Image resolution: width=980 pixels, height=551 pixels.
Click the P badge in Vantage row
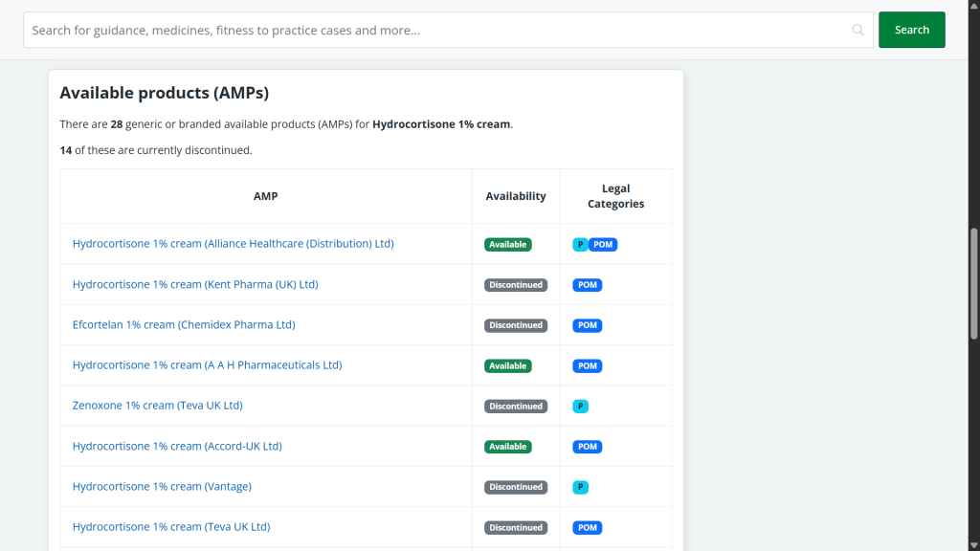click(580, 487)
